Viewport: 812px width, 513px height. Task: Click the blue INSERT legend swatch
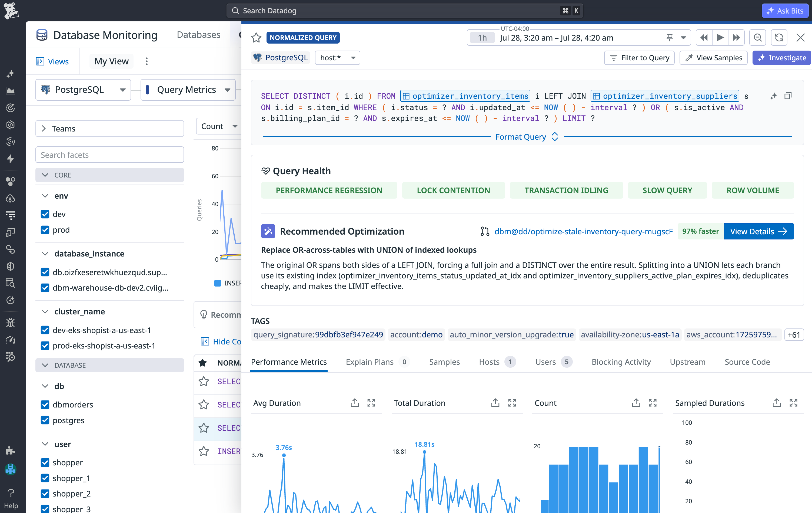[218, 283]
